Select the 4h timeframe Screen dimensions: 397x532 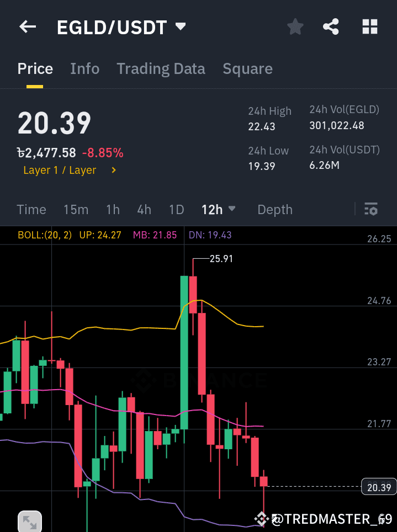click(x=144, y=210)
